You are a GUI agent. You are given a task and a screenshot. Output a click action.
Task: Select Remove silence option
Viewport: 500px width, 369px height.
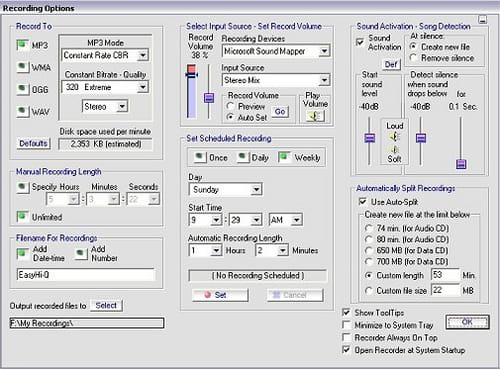tap(413, 58)
